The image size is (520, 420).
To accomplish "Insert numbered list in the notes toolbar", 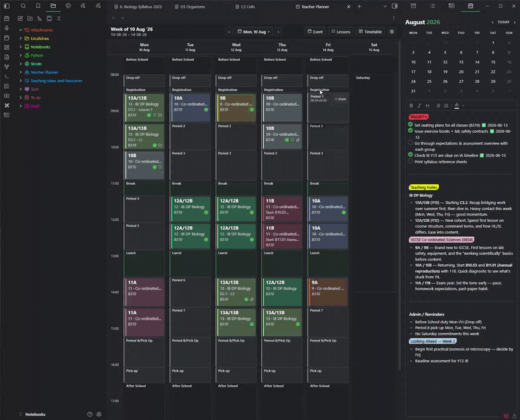I will (446, 106).
